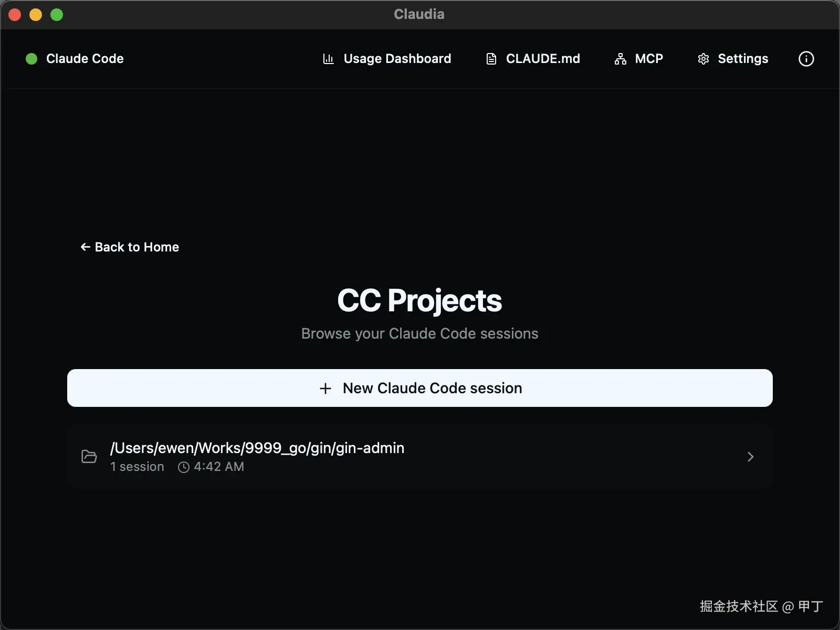Screen dimensions: 840x630
Task: Click the CLAUDE.md document icon
Action: (x=491, y=59)
